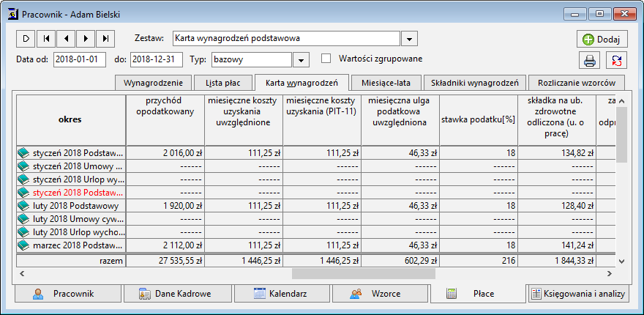Enable Wartości zgrupowane checkbox
Screen dimensions: 644x315
click(326, 59)
